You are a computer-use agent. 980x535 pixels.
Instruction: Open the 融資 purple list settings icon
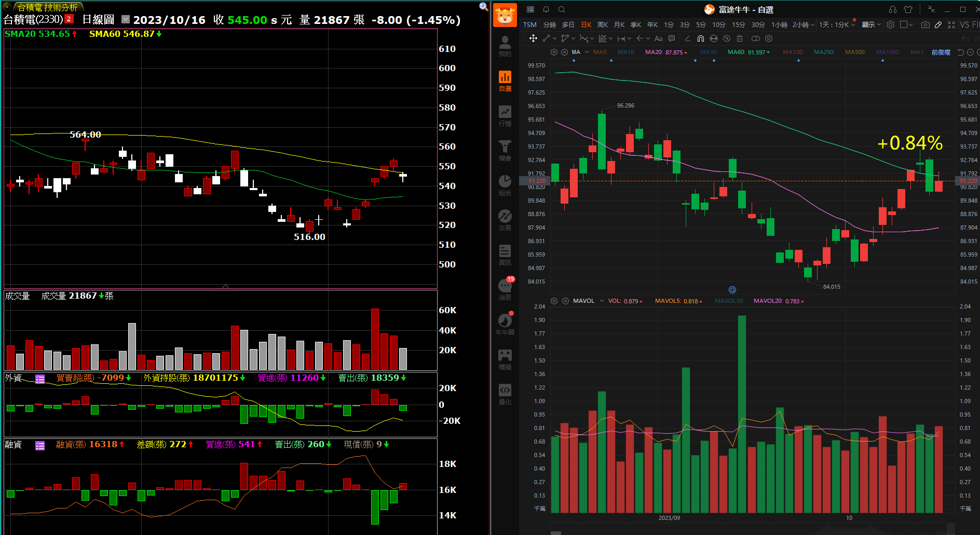(40, 445)
